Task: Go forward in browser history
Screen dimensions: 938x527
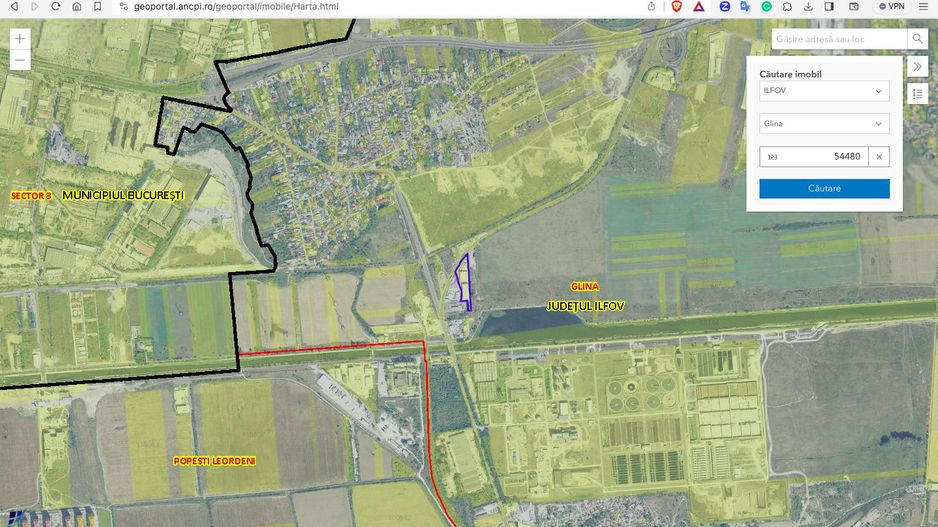Action: pos(34,7)
